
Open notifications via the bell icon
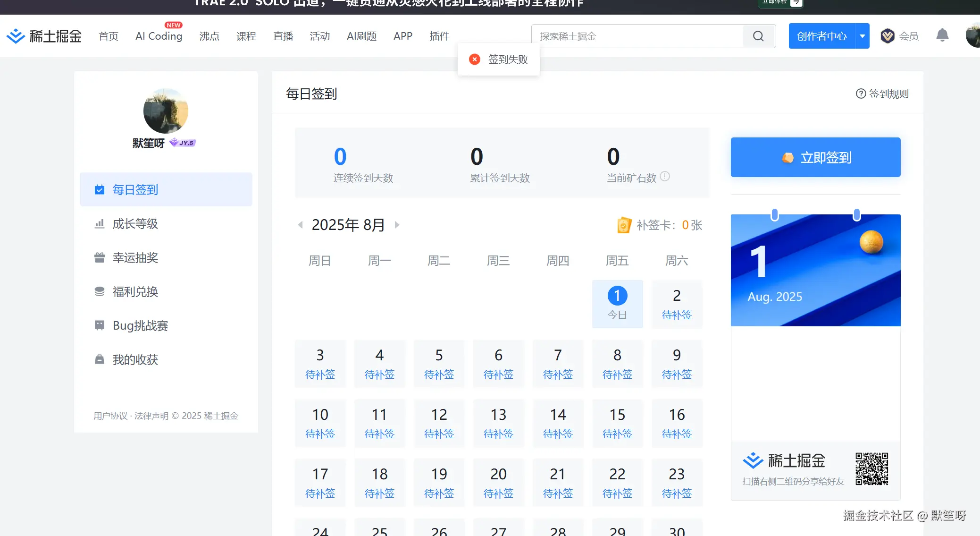coord(942,35)
